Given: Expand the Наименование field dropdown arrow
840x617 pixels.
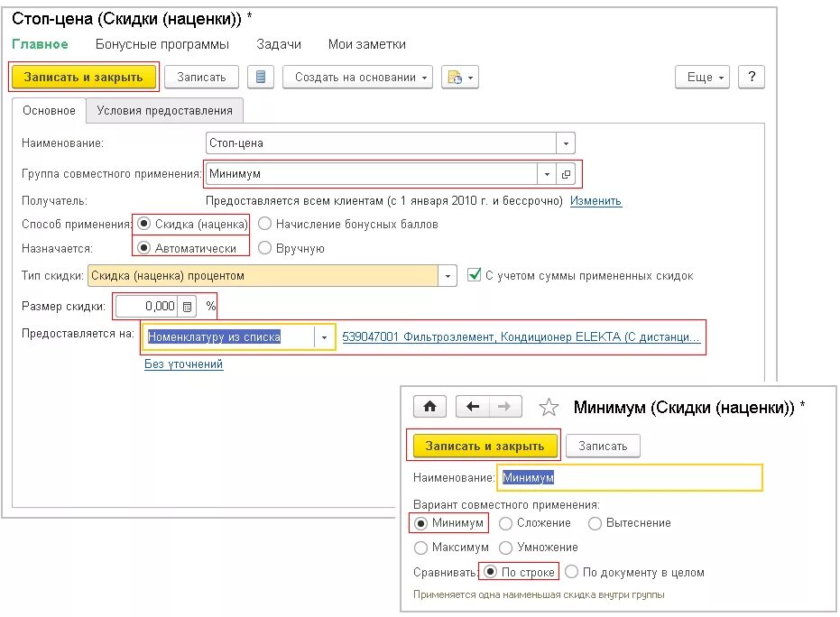Looking at the screenshot, I should (x=566, y=143).
